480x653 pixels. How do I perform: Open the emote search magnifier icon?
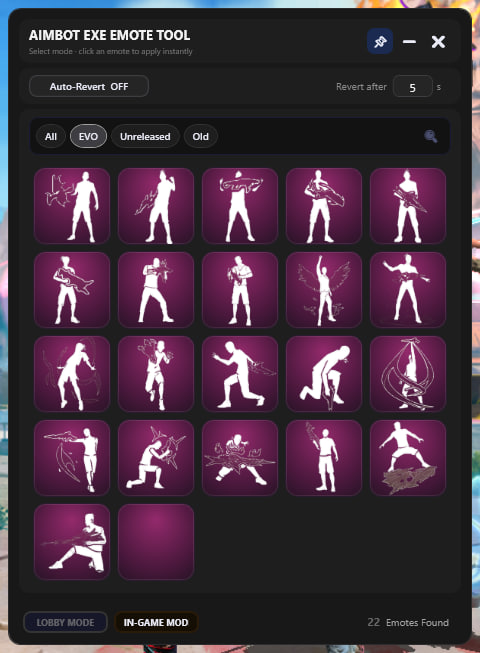[430, 136]
